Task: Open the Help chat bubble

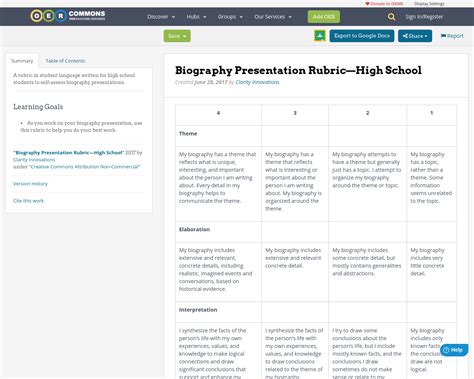Action: click(x=454, y=350)
